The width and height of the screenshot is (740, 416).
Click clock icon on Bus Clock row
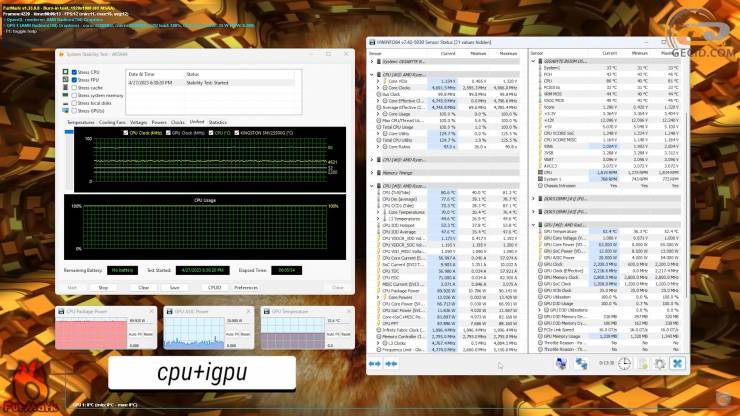[379, 94]
